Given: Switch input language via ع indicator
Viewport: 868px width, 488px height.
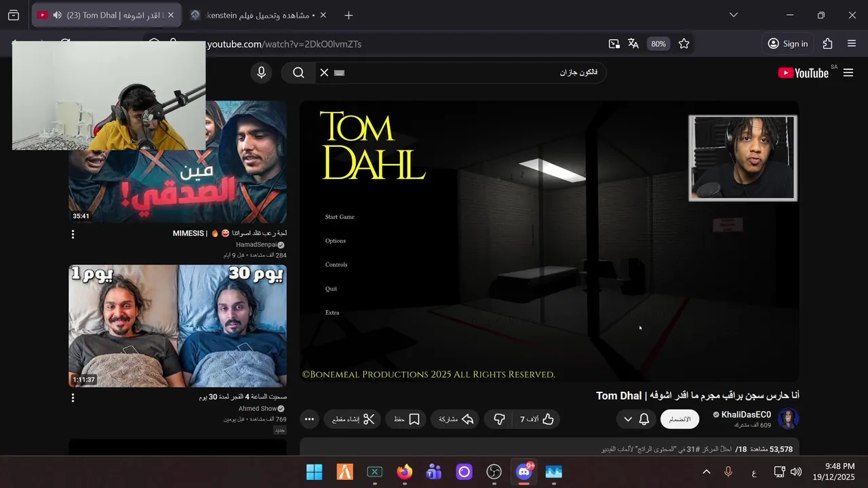Looking at the screenshot, I should click(x=754, y=472).
